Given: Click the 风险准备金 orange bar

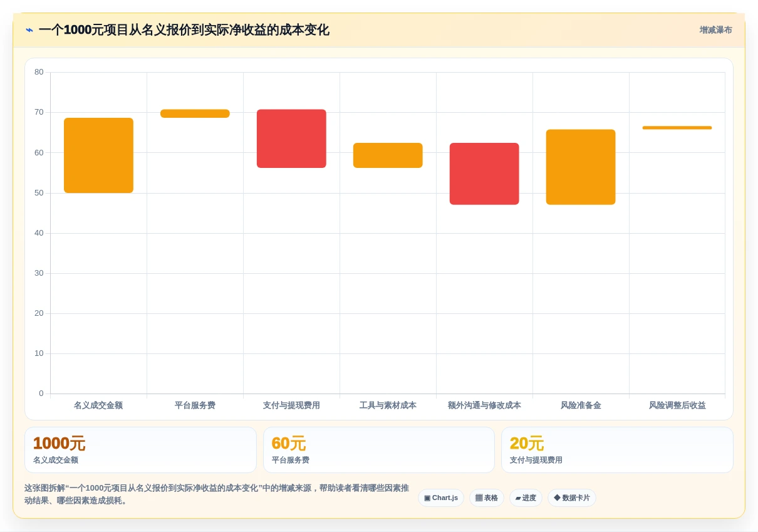Looking at the screenshot, I should tap(581, 167).
